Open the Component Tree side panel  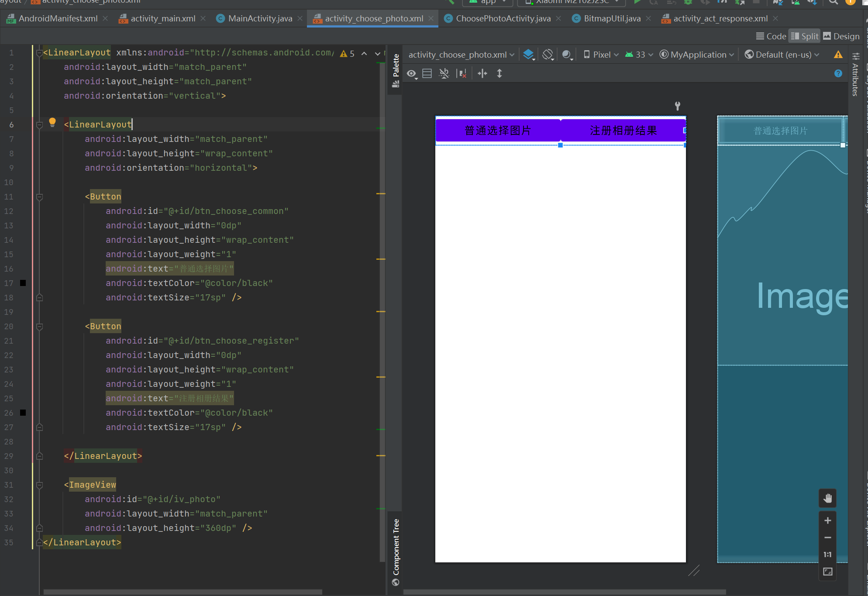point(396,552)
